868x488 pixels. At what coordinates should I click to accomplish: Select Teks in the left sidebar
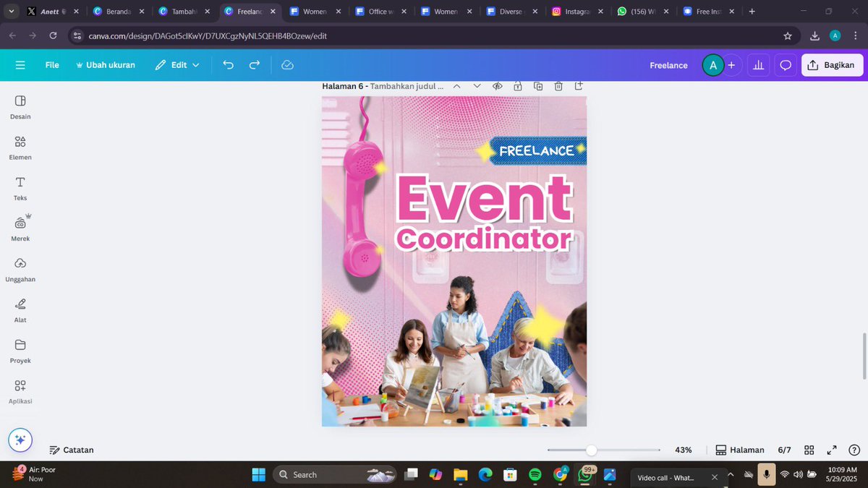tap(20, 189)
